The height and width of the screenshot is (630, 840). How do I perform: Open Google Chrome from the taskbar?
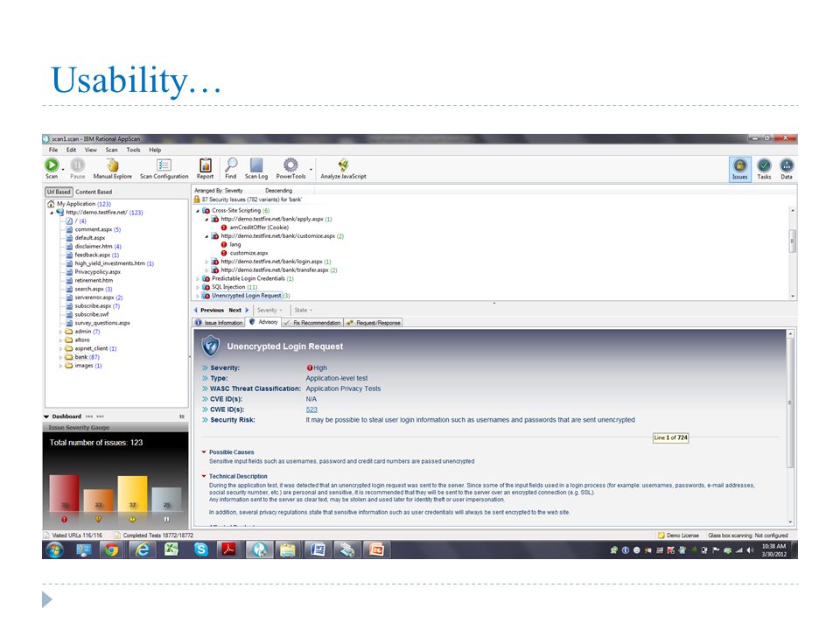point(111,549)
